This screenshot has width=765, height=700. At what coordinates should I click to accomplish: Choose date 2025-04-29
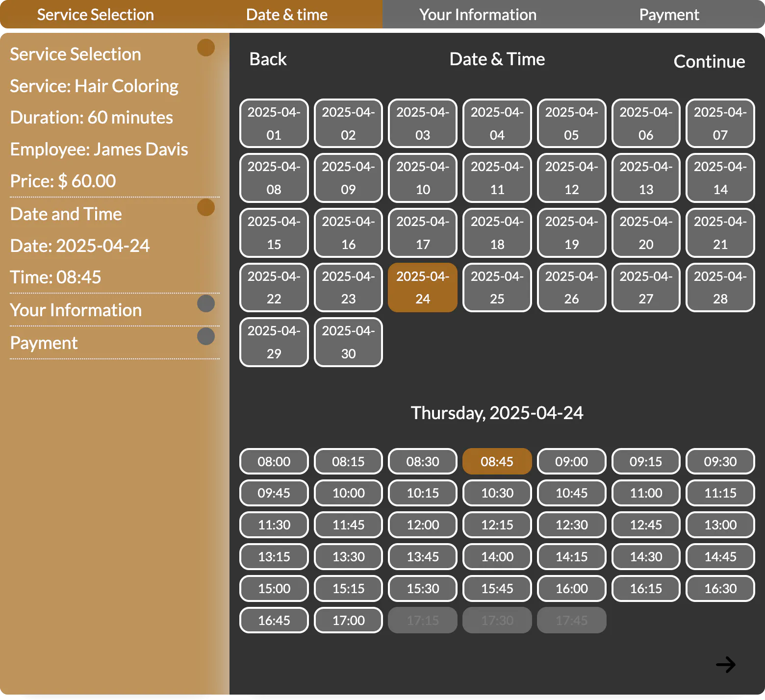click(274, 342)
